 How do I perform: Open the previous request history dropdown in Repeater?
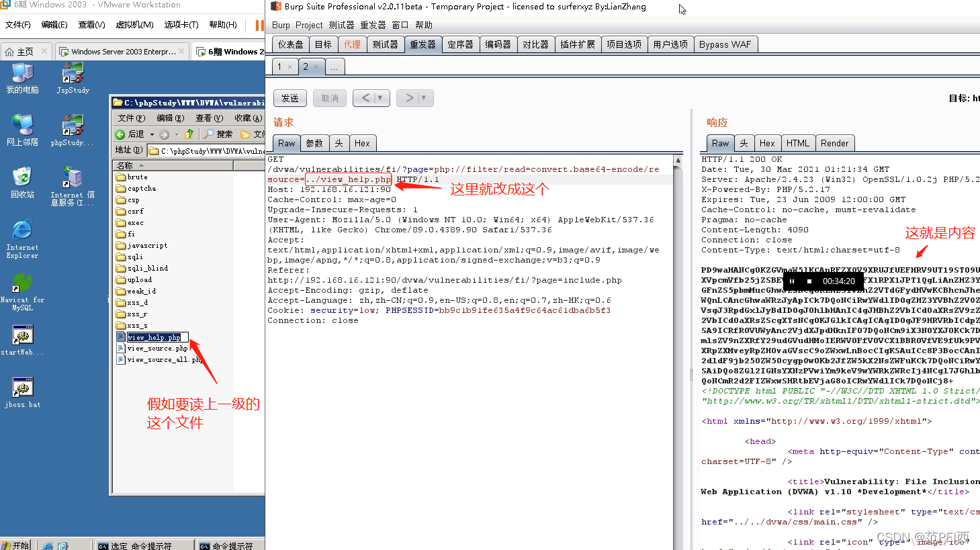pyautogui.click(x=380, y=98)
